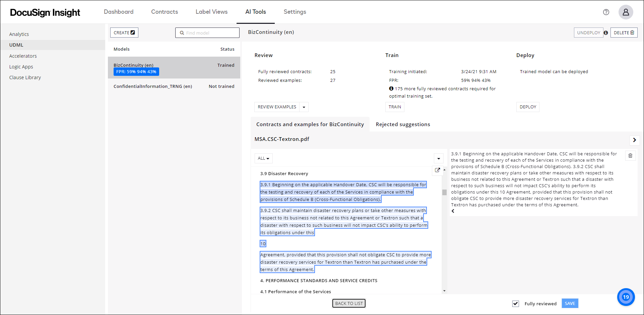The width and height of the screenshot is (644, 315).
Task: Click the document scroll up arrow
Action: (x=444, y=170)
